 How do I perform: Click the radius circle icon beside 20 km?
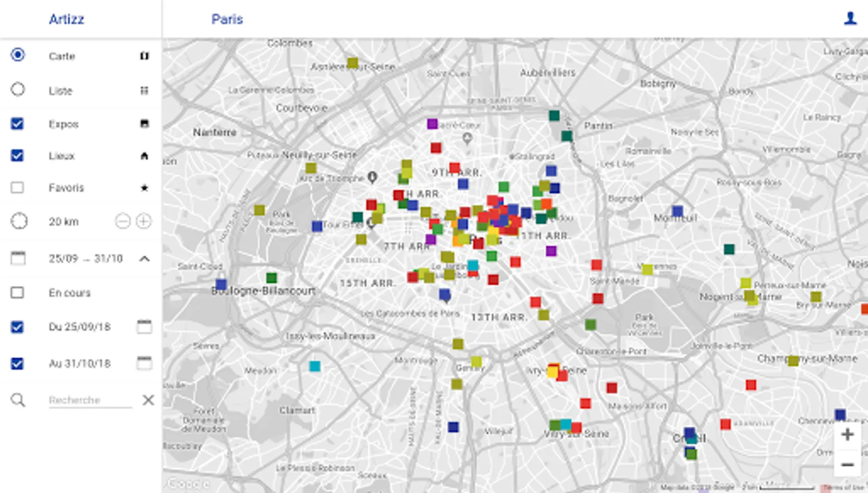pyautogui.click(x=19, y=221)
